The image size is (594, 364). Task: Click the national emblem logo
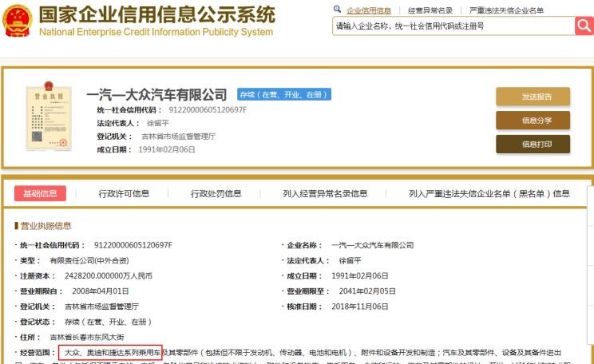(18, 21)
